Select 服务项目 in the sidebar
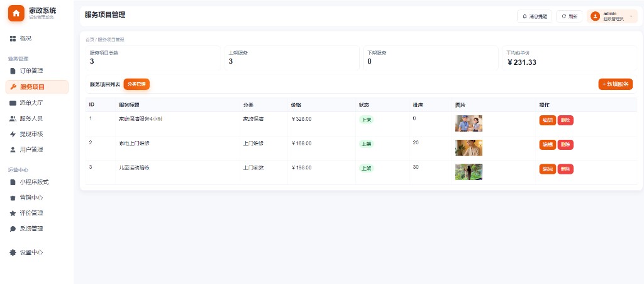Screen dimensions: 644x284 coord(36,87)
